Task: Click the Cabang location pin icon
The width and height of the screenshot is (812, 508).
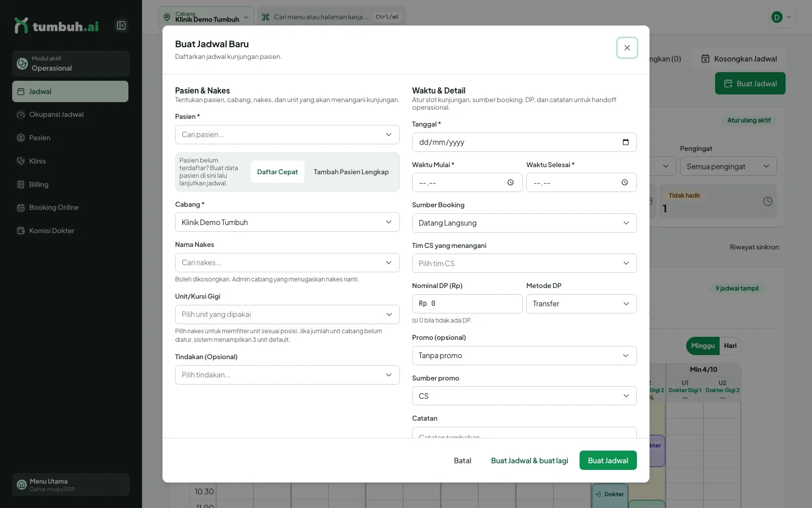Action: (167, 17)
